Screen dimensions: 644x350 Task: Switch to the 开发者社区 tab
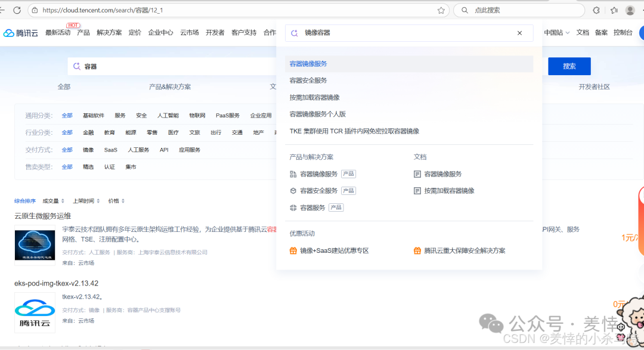click(x=594, y=86)
